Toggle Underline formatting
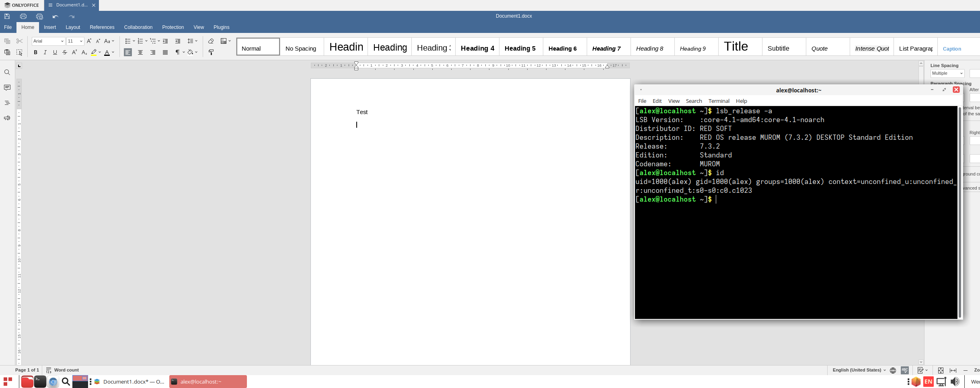This screenshot has width=980, height=388. 55,52
